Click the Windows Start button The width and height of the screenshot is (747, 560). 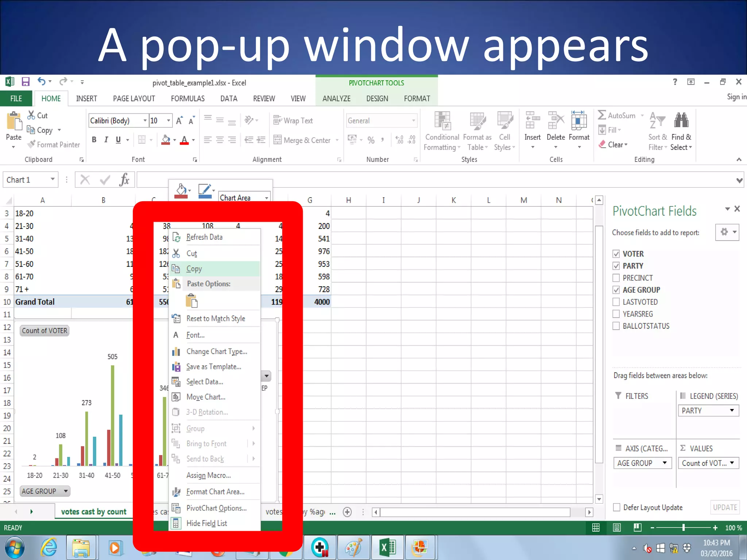click(14, 547)
